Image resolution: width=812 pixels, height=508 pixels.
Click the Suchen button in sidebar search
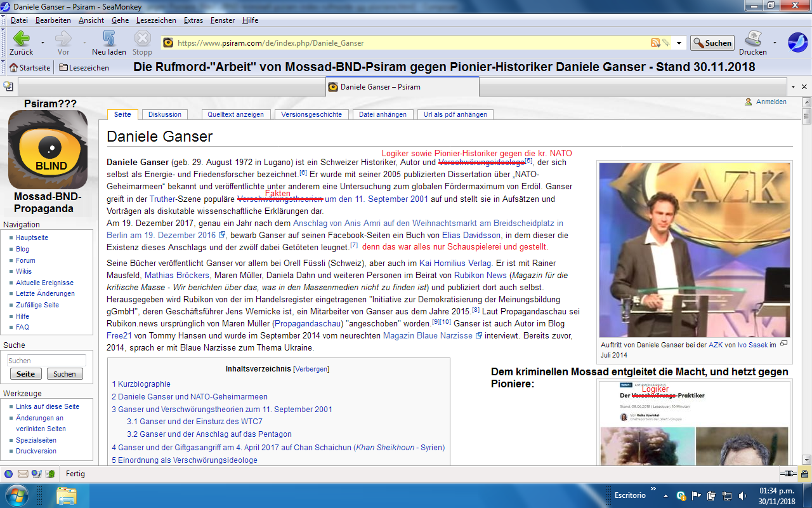coord(65,374)
